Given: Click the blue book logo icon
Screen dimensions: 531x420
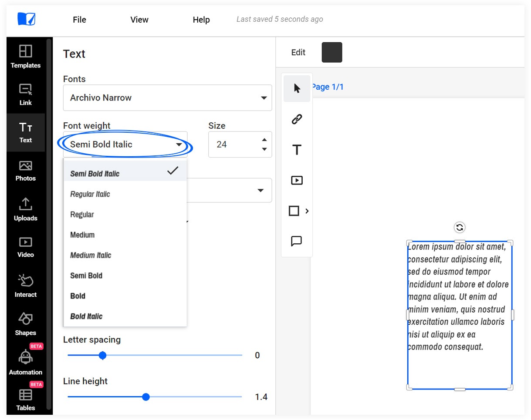Looking at the screenshot, I should click(26, 19).
